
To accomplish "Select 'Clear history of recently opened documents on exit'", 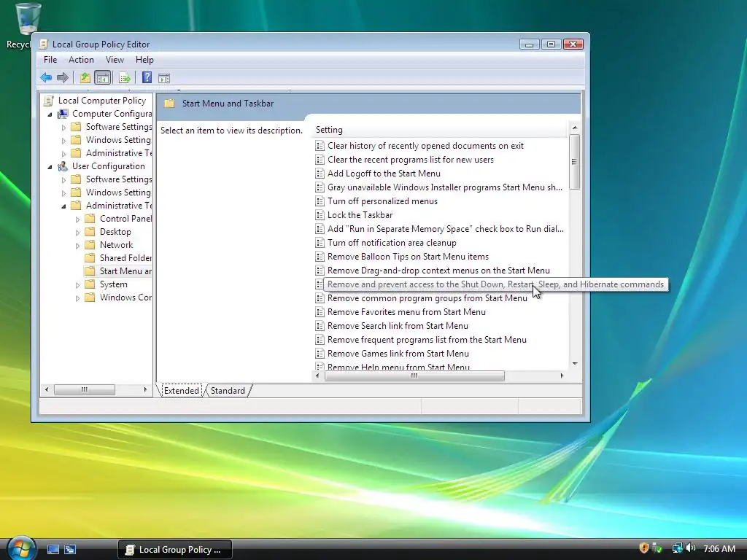I will click(x=425, y=146).
